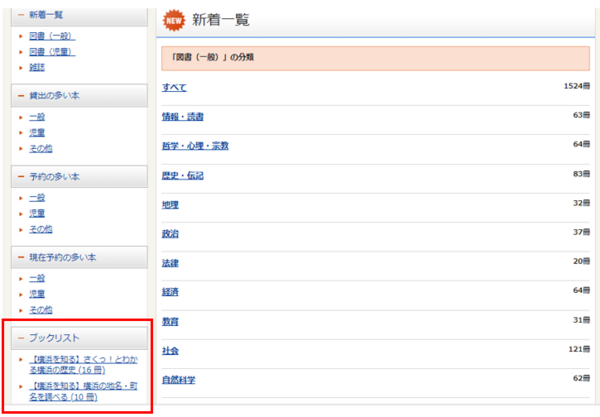Click the orange NEW badge icon
Image resolution: width=600 pixels, height=417 pixels.
(174, 19)
